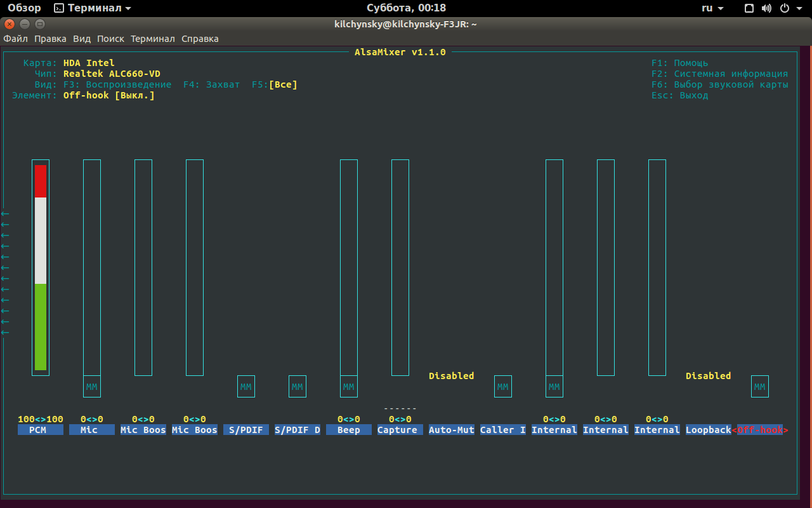This screenshot has height=508, width=812.
Task: Click the Mic volume bar
Action: pos(92,267)
